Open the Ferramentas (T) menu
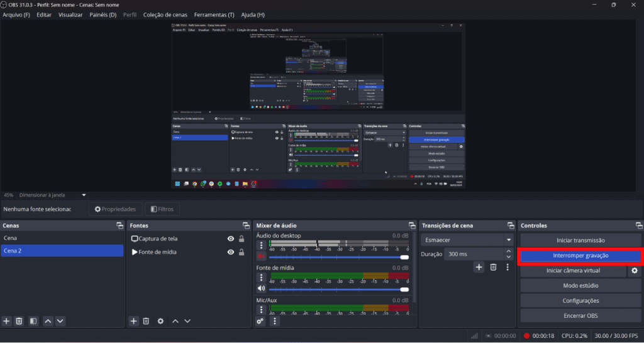 (214, 14)
